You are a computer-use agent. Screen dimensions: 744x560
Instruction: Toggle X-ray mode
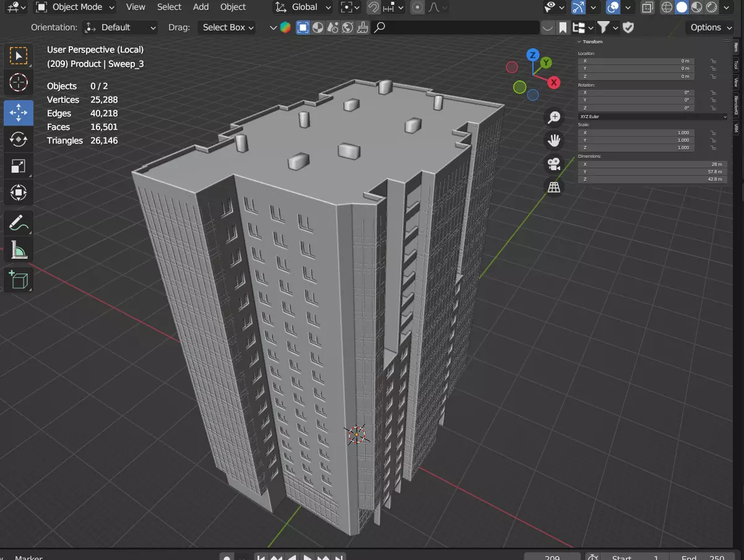tap(647, 7)
